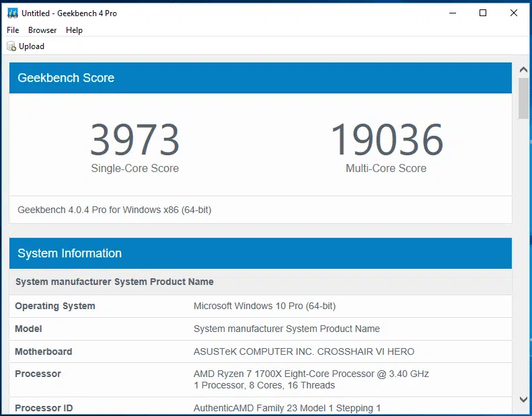Click the Geekbench app icon in the title bar

click(x=13, y=13)
